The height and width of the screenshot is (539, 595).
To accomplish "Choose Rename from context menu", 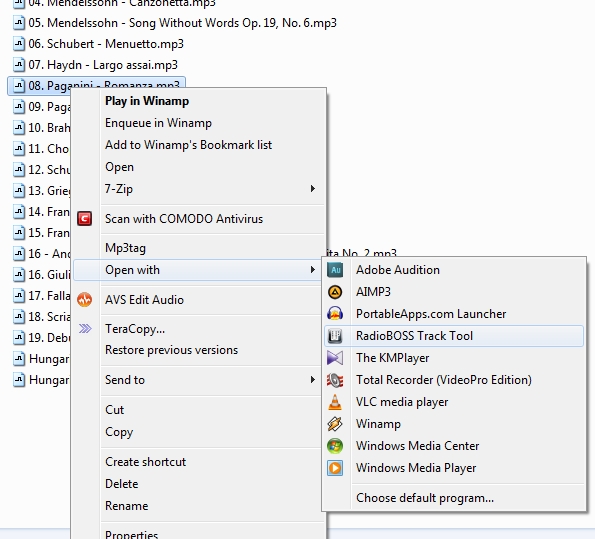I will [126, 506].
